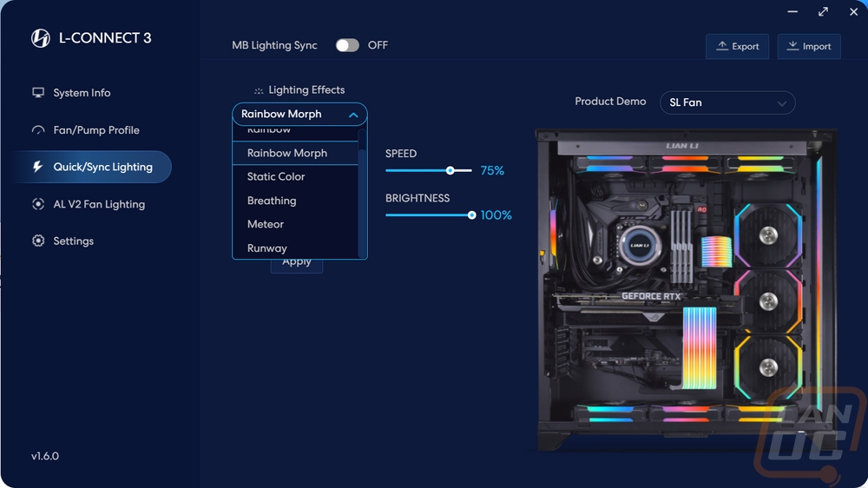Click the Apply button below dropdown

coord(297,266)
